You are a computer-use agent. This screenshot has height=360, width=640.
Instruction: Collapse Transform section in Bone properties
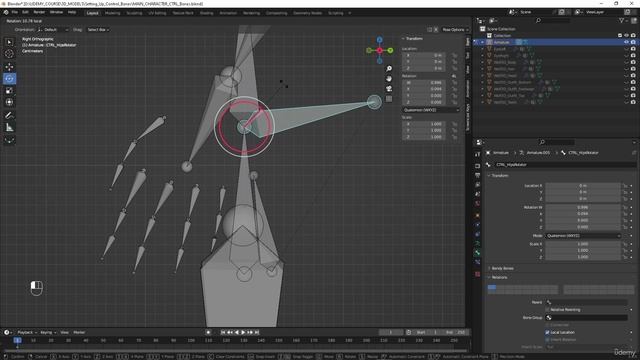pyautogui.click(x=499, y=176)
